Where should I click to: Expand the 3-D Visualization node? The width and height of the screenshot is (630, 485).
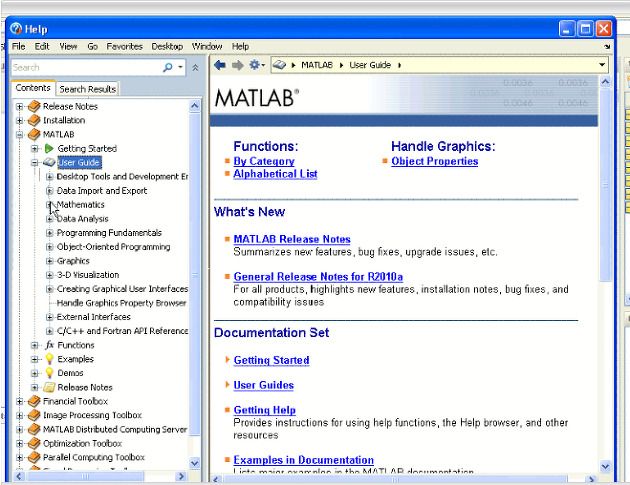[x=49, y=275]
